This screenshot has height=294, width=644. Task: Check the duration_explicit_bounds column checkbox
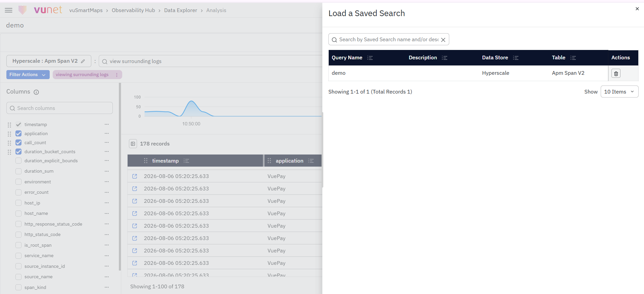click(18, 161)
